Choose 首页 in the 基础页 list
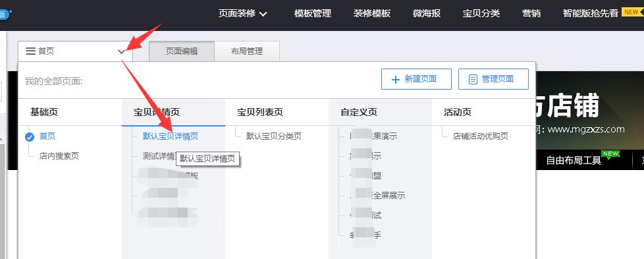644x259 pixels. click(x=47, y=136)
